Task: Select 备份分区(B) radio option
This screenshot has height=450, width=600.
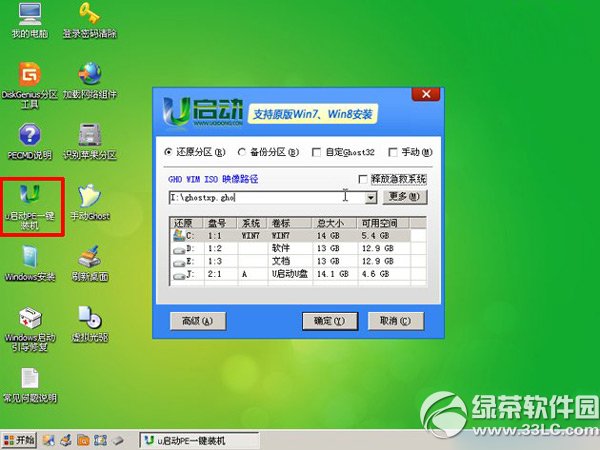Action: [268, 152]
